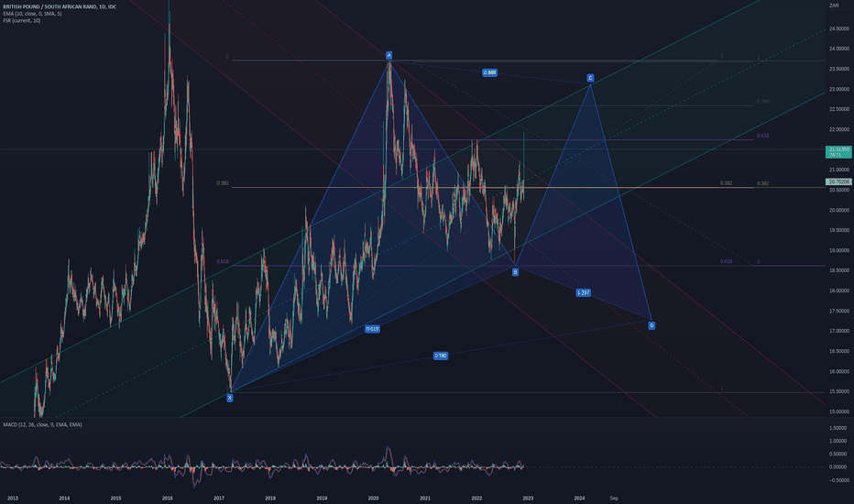The width and height of the screenshot is (854, 504).
Task: Click the ratio label on the X-B leg
Action: [x=373, y=329]
